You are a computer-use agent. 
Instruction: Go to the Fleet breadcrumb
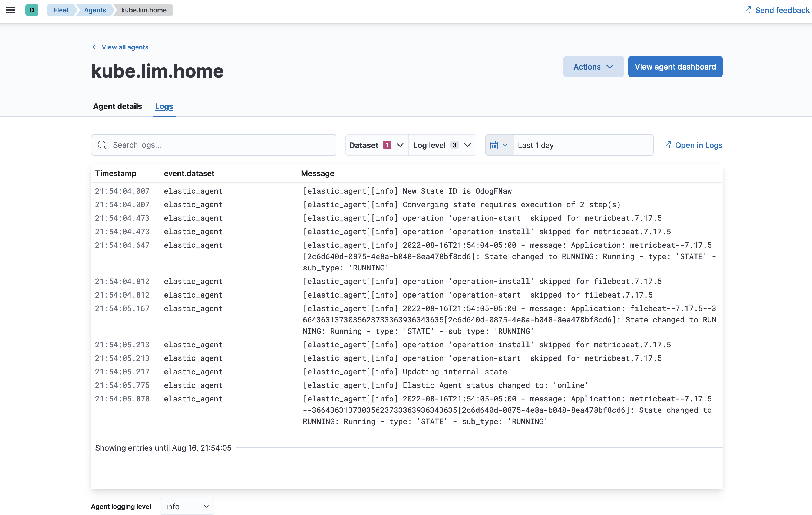[61, 10]
